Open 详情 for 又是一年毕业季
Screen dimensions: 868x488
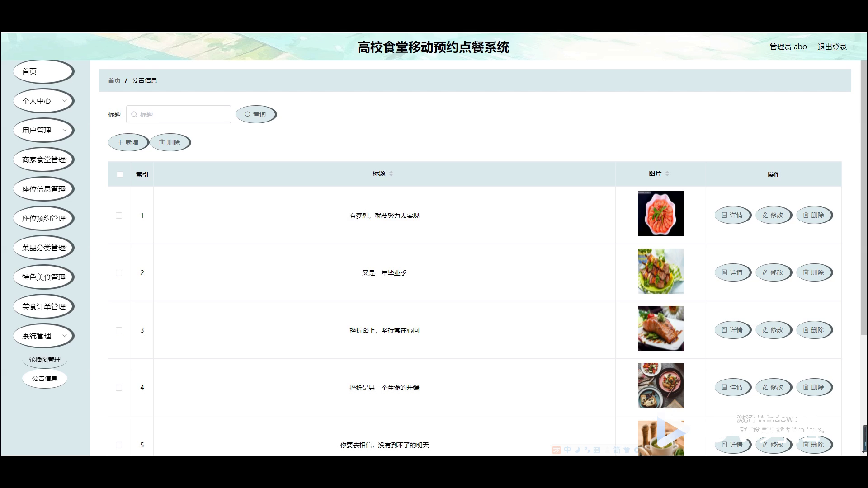pyautogui.click(x=733, y=272)
